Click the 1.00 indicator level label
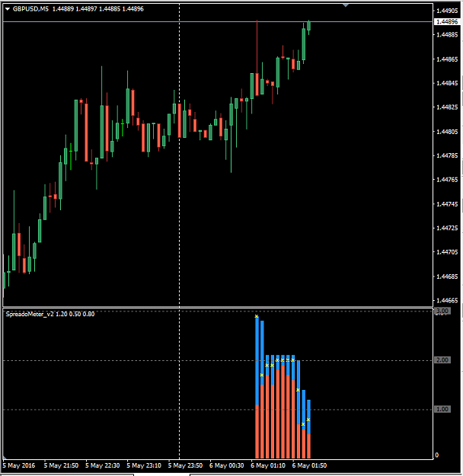This screenshot has width=463, height=476. (442, 409)
